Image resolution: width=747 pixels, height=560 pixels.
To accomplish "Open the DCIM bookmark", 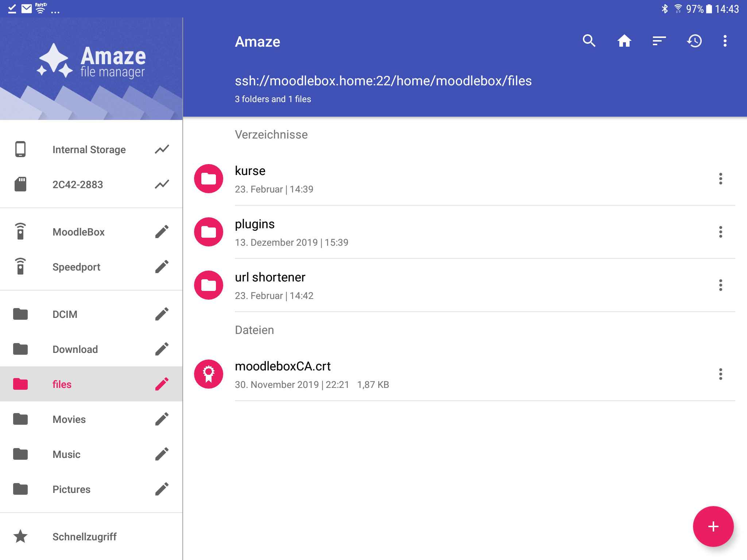I will [x=91, y=314].
